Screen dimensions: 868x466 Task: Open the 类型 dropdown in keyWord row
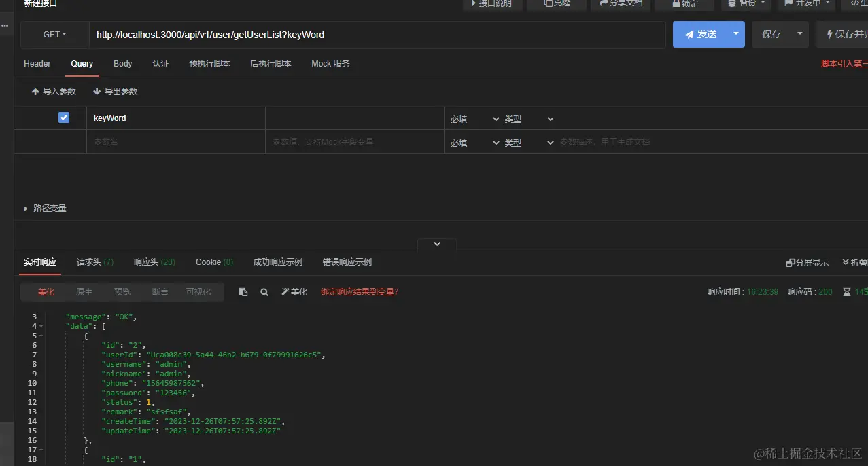click(x=529, y=119)
